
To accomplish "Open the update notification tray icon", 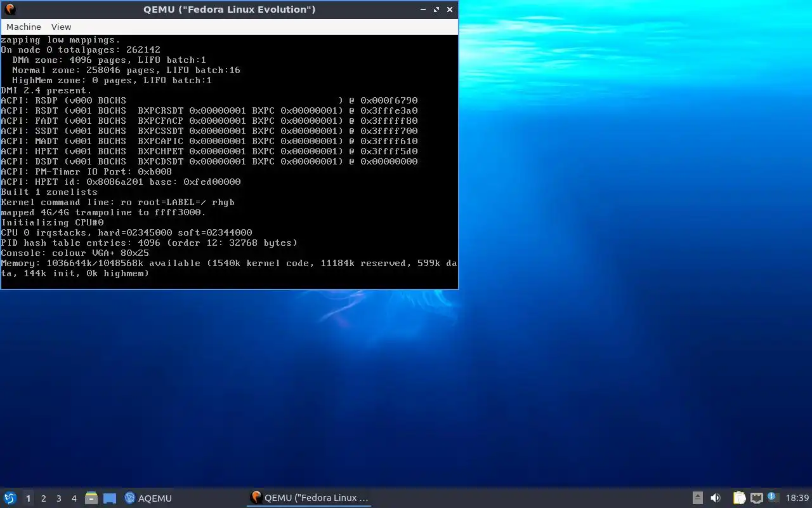I will tap(772, 497).
